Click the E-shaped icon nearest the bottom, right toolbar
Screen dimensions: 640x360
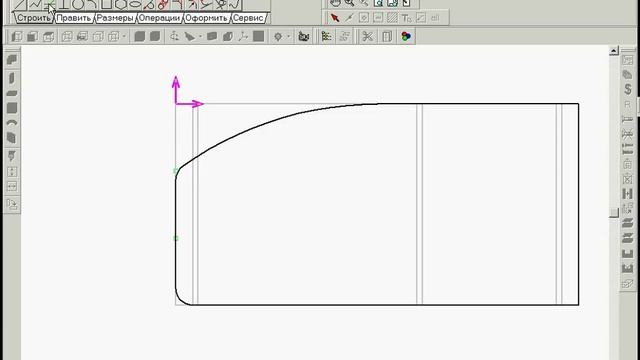(628, 268)
